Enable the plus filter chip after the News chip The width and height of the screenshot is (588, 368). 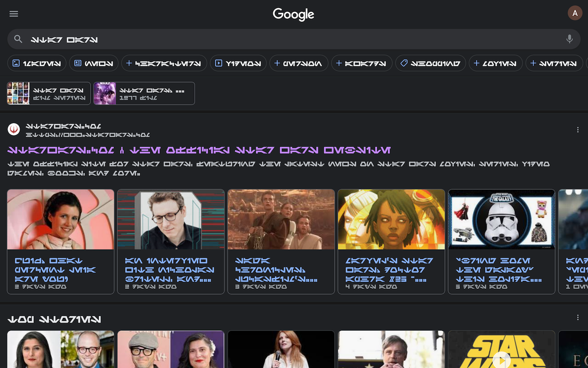pos(129,63)
